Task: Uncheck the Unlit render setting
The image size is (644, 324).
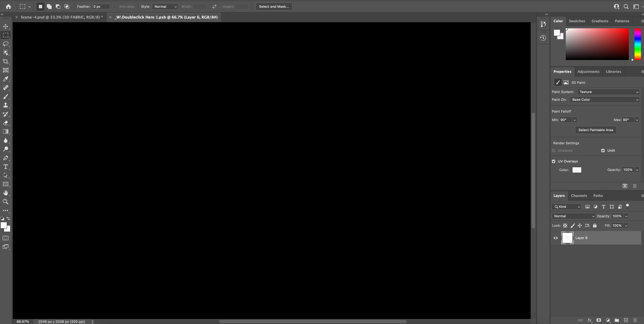Action: pos(603,151)
